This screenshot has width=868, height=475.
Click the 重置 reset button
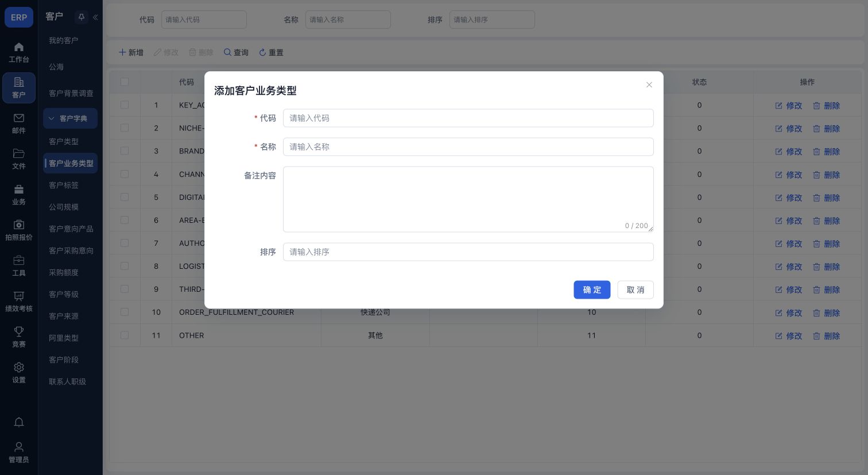coord(271,52)
